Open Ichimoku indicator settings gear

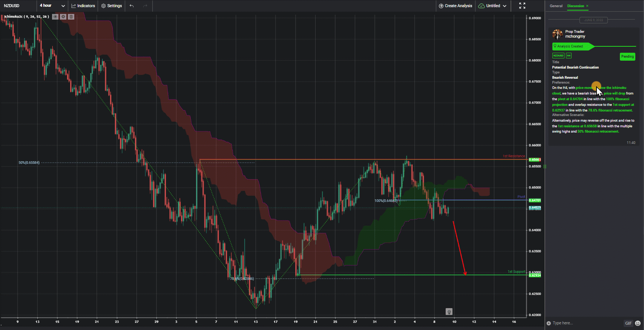[63, 17]
